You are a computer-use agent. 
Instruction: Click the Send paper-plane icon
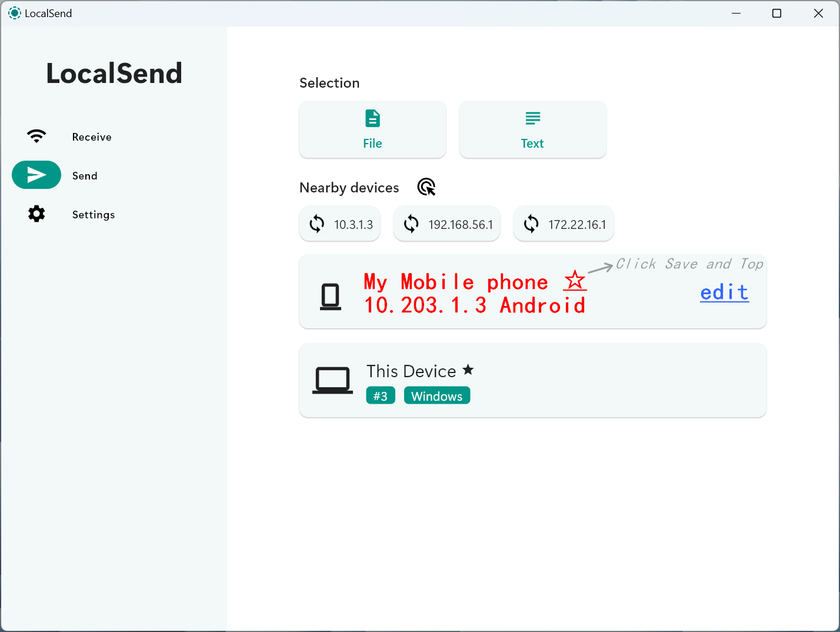(x=36, y=175)
